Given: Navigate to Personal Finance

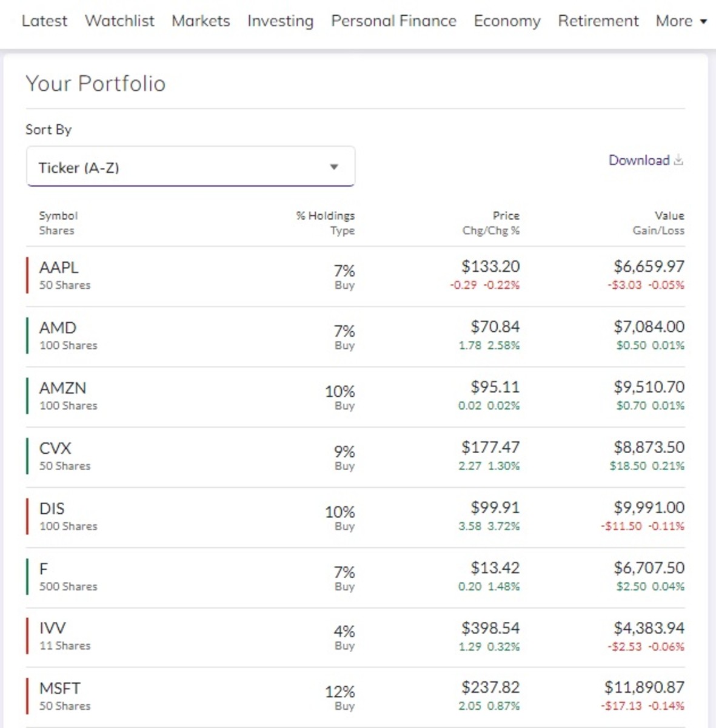Looking at the screenshot, I should pos(393,21).
